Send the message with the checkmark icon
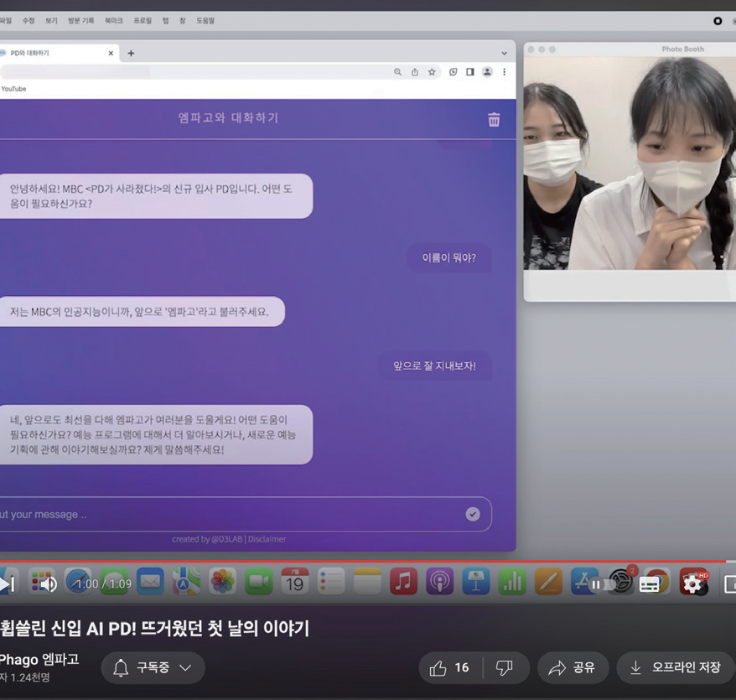This screenshot has height=700, width=736. point(473,514)
